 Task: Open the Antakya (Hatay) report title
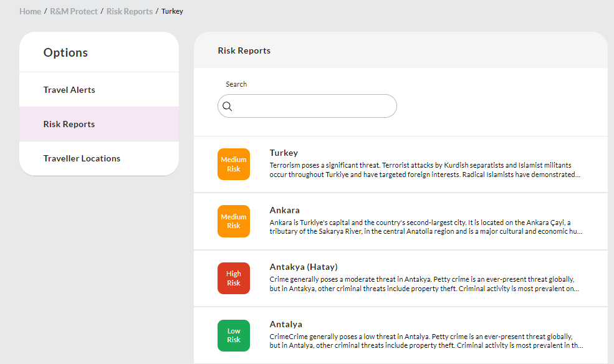(304, 267)
